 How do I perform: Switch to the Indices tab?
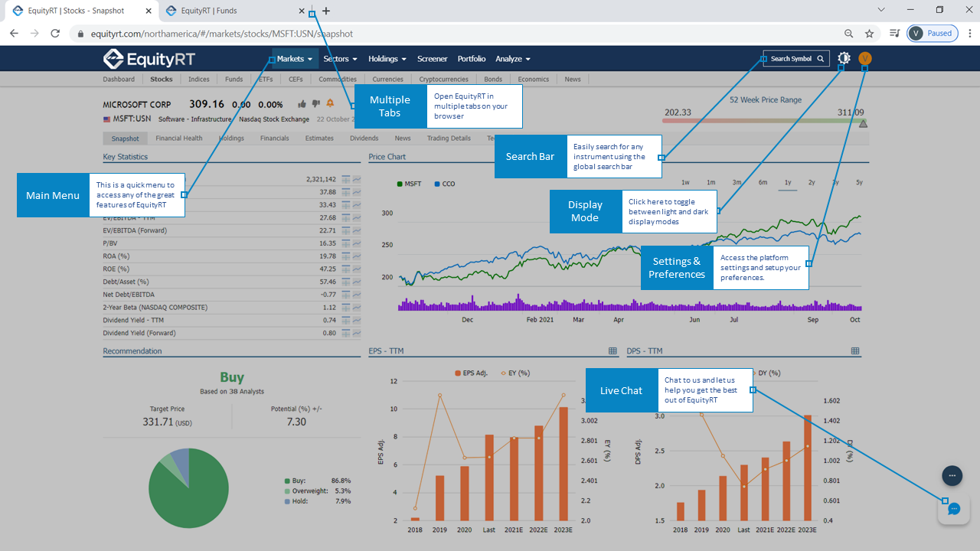[198, 80]
